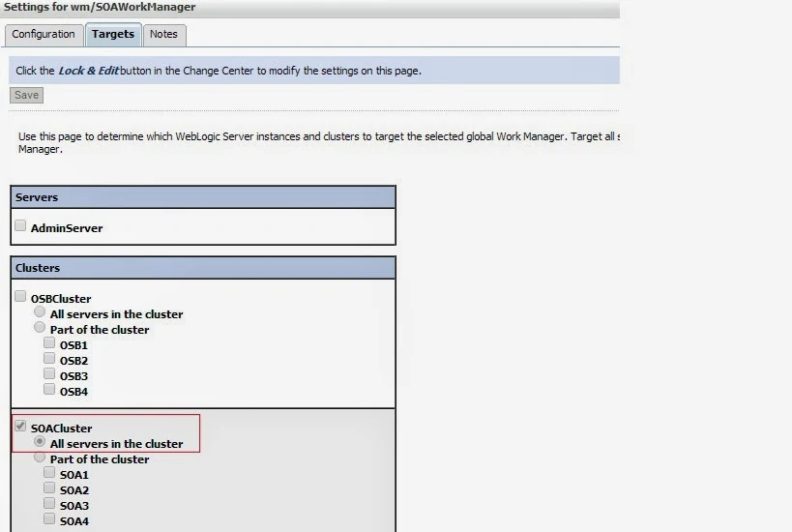This screenshot has width=792, height=532.
Task: Check the SOA1 server checkbox
Action: click(x=49, y=472)
